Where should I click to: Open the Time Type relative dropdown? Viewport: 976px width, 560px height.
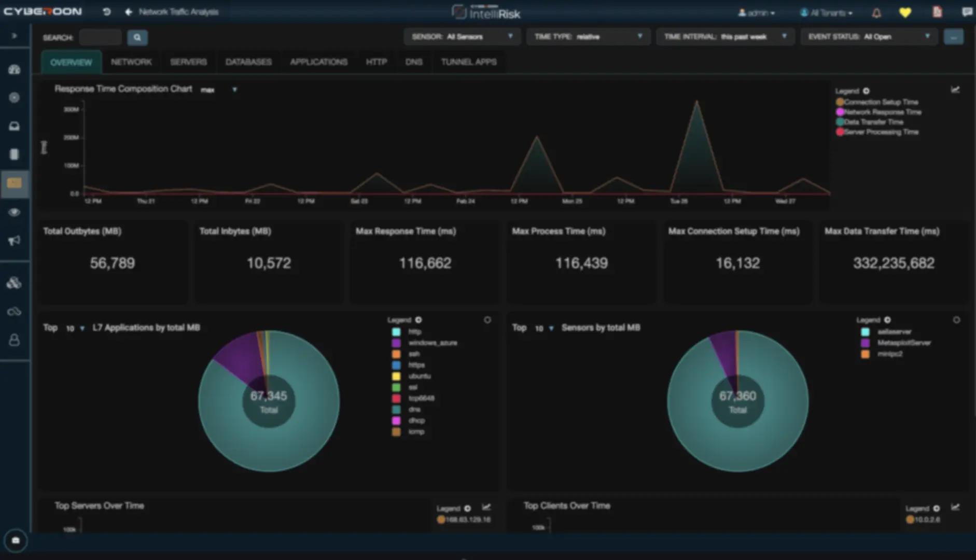coord(588,37)
